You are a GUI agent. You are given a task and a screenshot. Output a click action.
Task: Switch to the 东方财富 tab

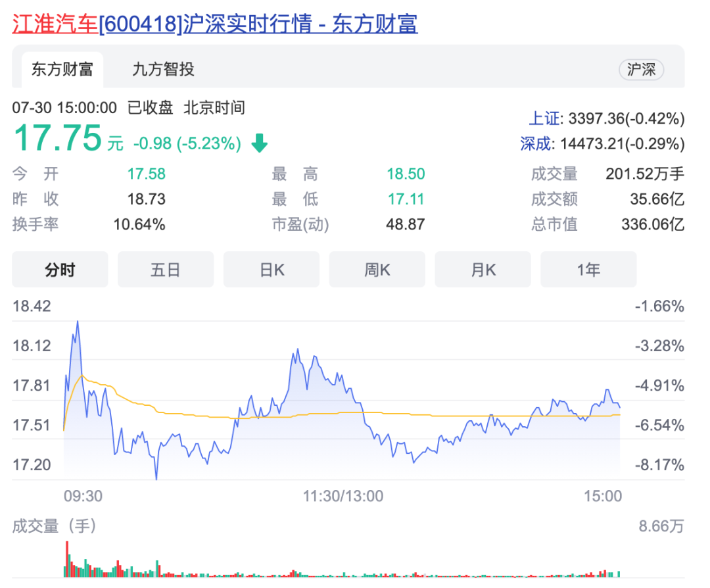(x=62, y=69)
